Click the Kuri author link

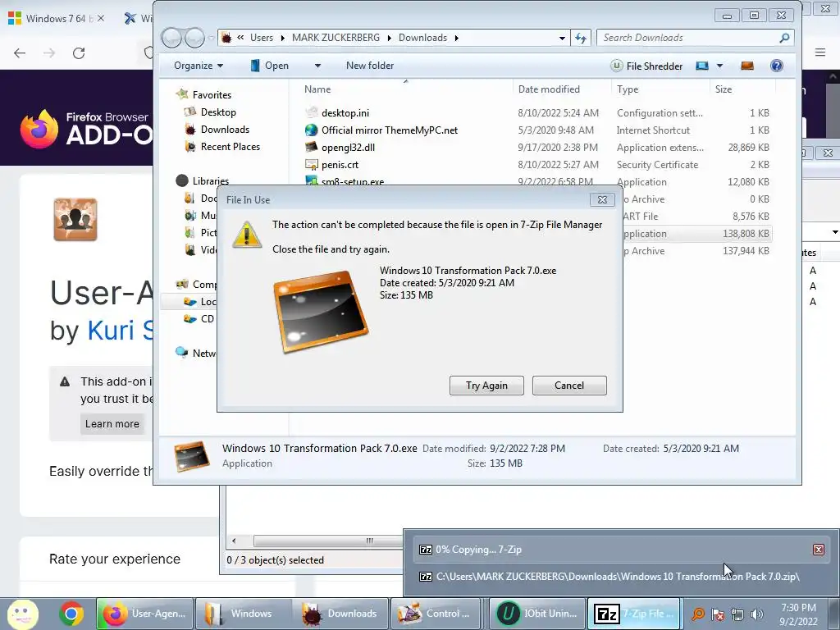pyautogui.click(x=120, y=330)
